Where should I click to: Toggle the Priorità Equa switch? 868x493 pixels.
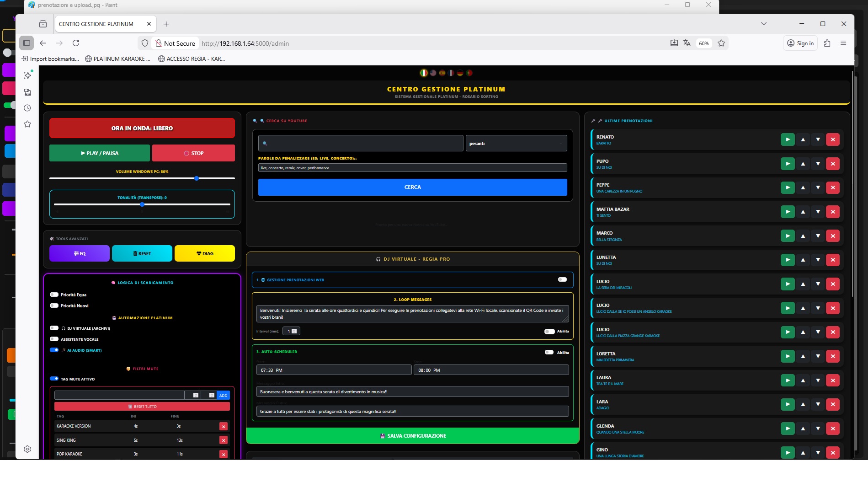[54, 295]
